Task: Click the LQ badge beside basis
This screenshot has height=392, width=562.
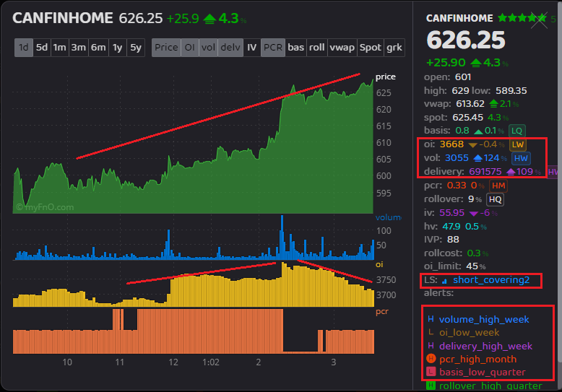Action: pyautogui.click(x=516, y=131)
